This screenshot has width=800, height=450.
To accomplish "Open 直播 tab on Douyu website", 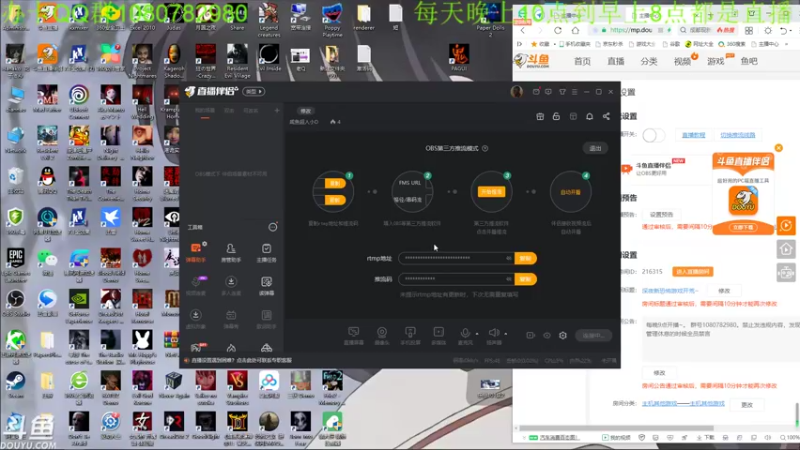I will [x=616, y=61].
